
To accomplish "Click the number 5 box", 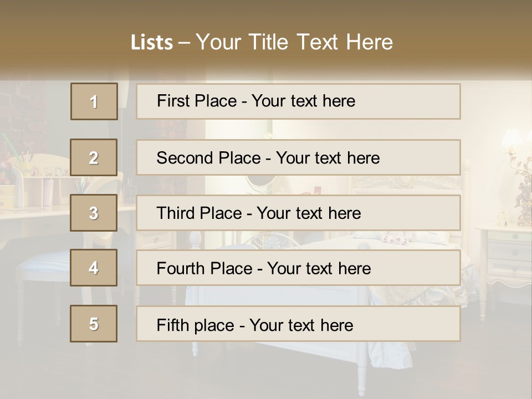I will (x=94, y=324).
